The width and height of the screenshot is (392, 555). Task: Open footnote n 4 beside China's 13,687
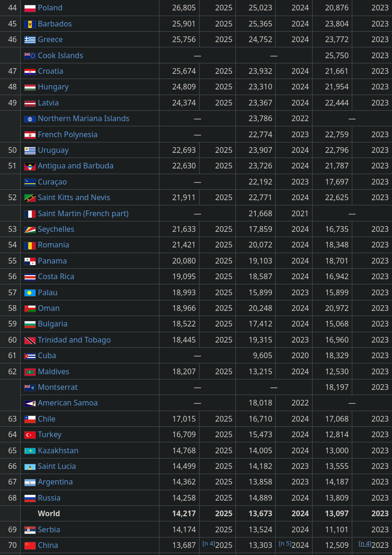coord(209,543)
